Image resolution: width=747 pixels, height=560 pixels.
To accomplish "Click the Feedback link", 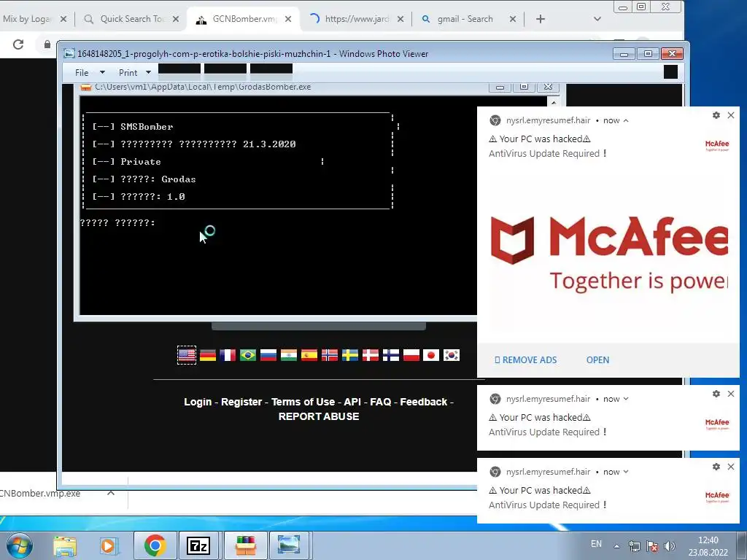I will pyautogui.click(x=424, y=402).
